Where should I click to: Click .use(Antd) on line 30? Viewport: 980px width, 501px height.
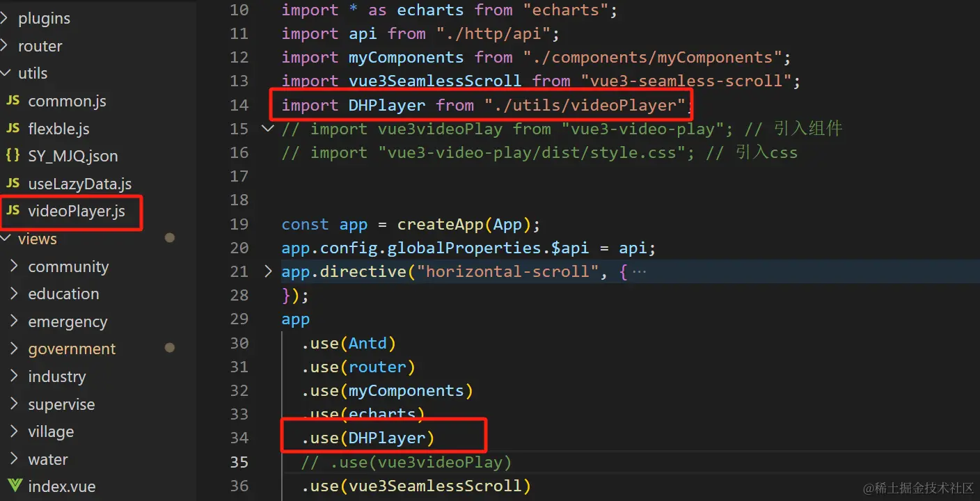[349, 343]
